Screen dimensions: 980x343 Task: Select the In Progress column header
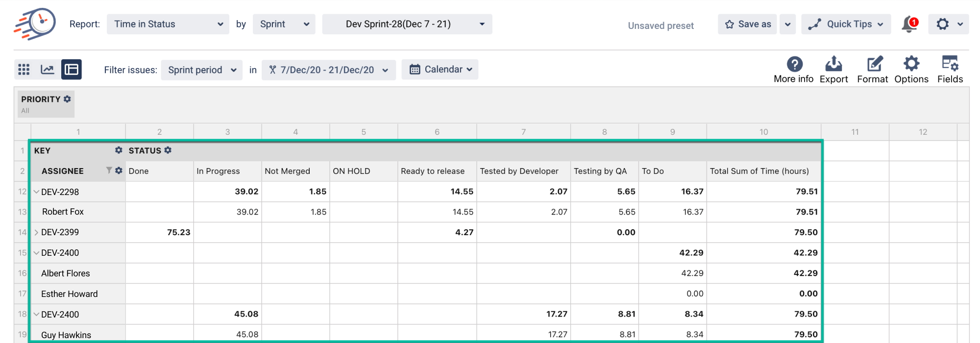pos(228,171)
